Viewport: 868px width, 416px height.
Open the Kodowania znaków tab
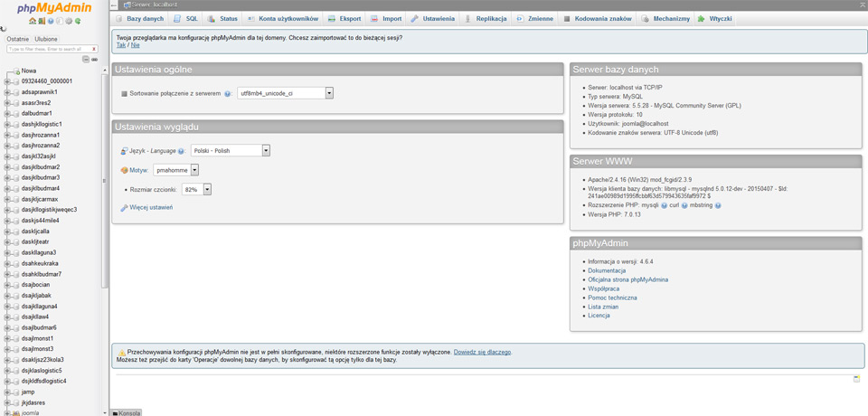click(x=598, y=19)
